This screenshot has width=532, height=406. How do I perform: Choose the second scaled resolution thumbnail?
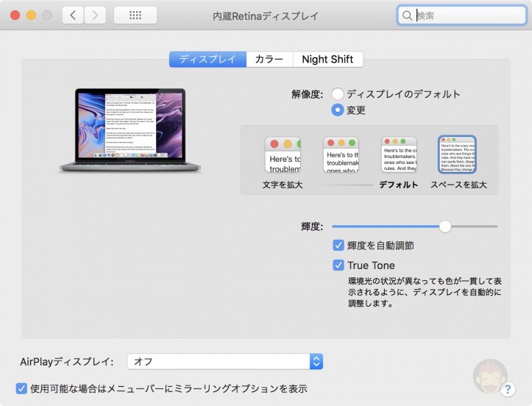(x=341, y=154)
